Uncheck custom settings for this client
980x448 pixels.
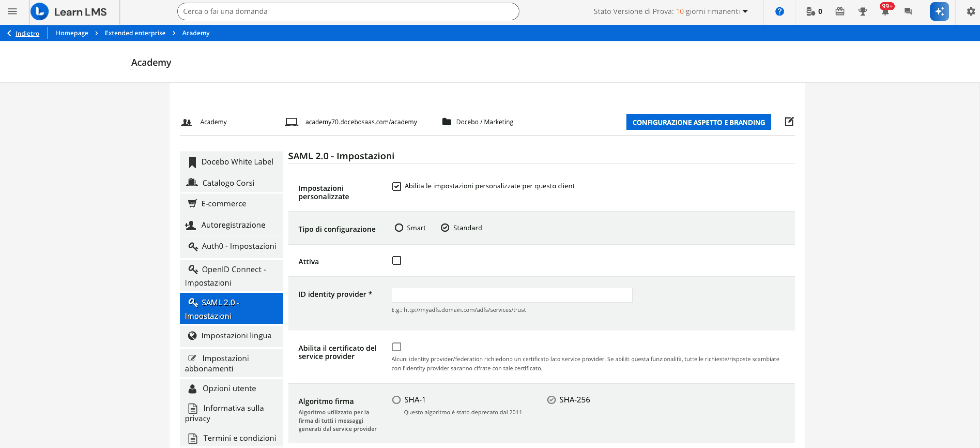click(396, 186)
